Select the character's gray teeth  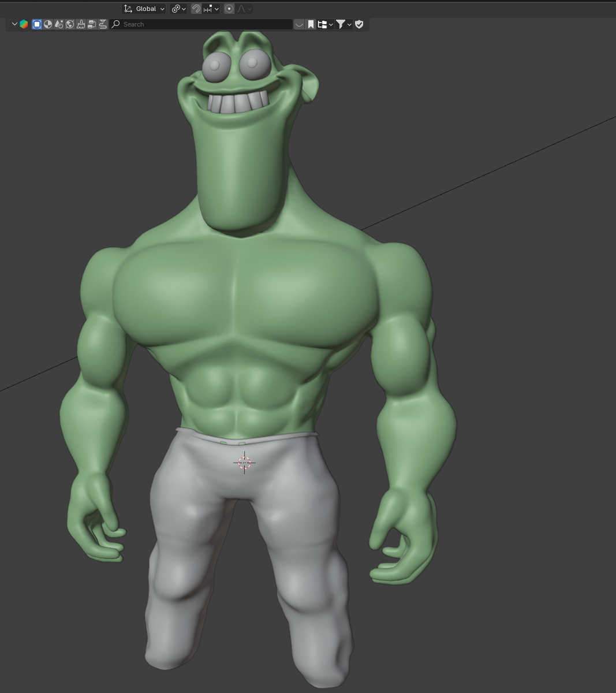[238, 103]
